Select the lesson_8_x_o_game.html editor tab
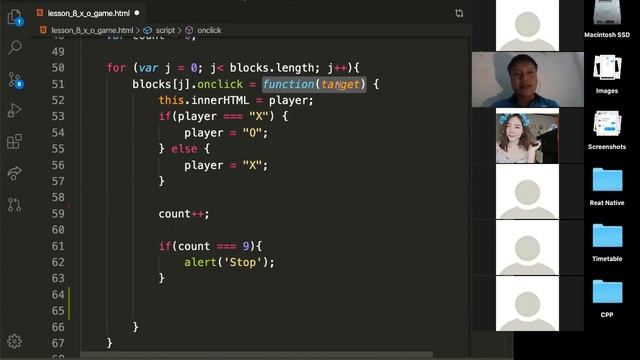This screenshot has height=360, width=640. tap(88, 13)
